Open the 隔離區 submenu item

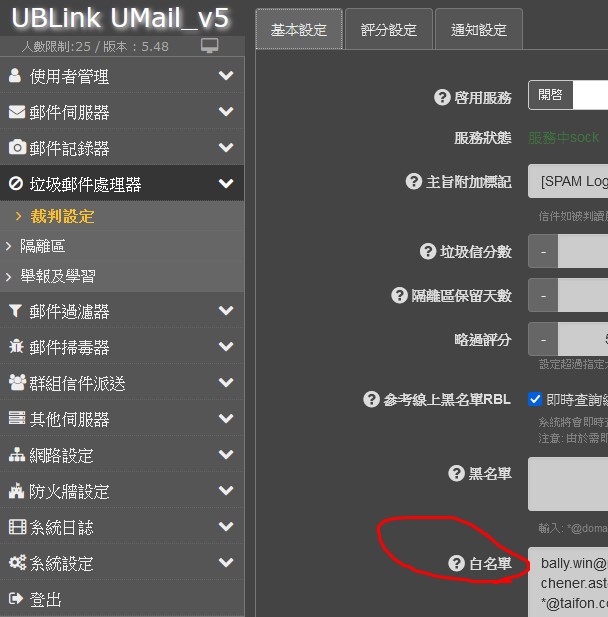coord(43,246)
